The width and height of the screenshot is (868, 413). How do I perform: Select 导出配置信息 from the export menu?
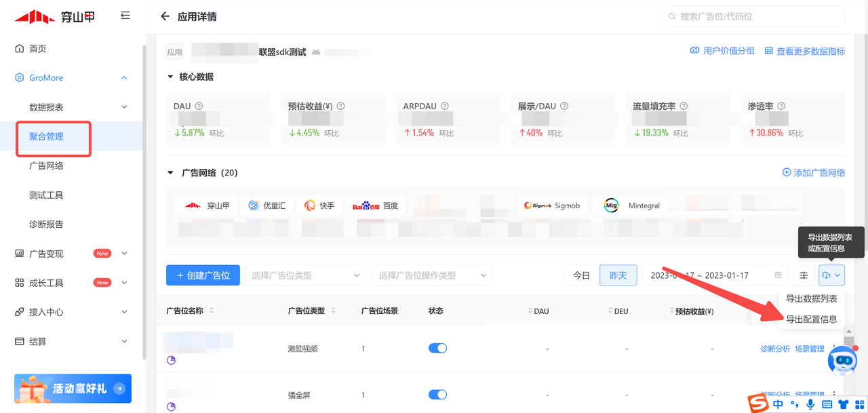click(811, 319)
